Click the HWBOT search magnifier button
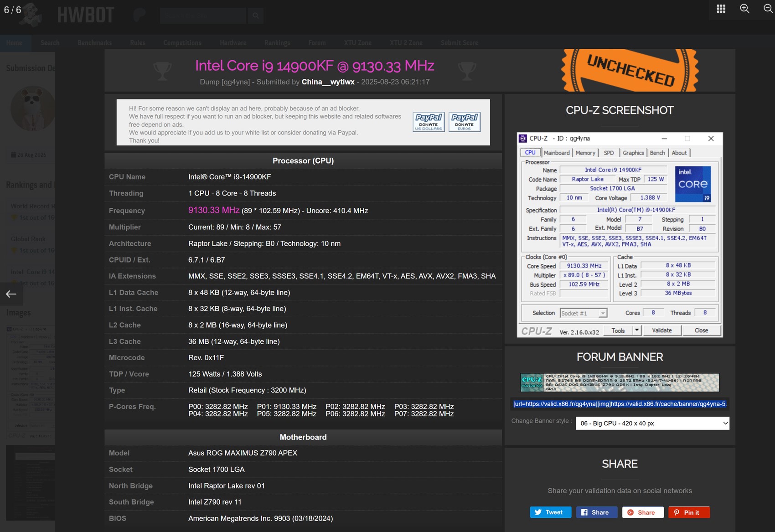The height and width of the screenshot is (532, 775). pos(256,16)
